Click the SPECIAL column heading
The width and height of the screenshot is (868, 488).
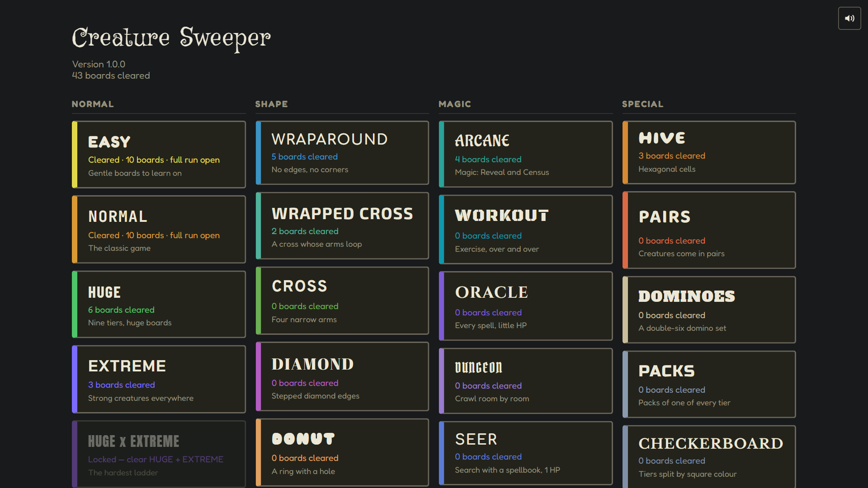[642, 104]
